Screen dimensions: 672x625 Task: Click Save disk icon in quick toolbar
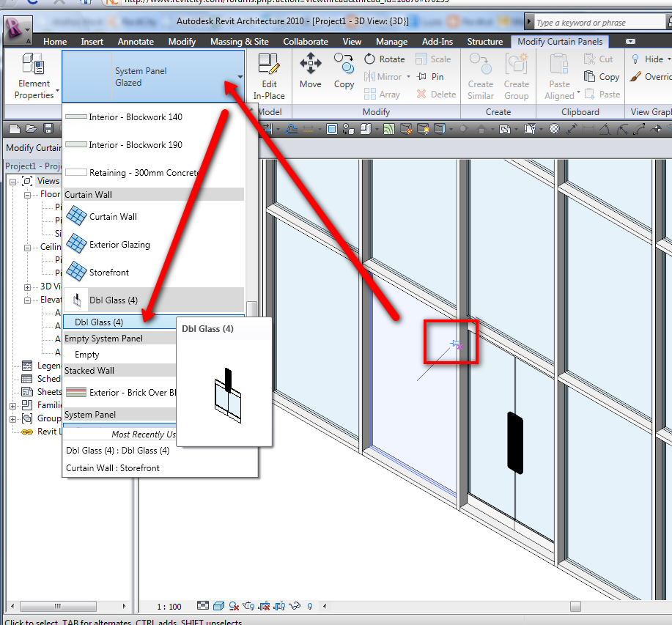tap(48, 128)
